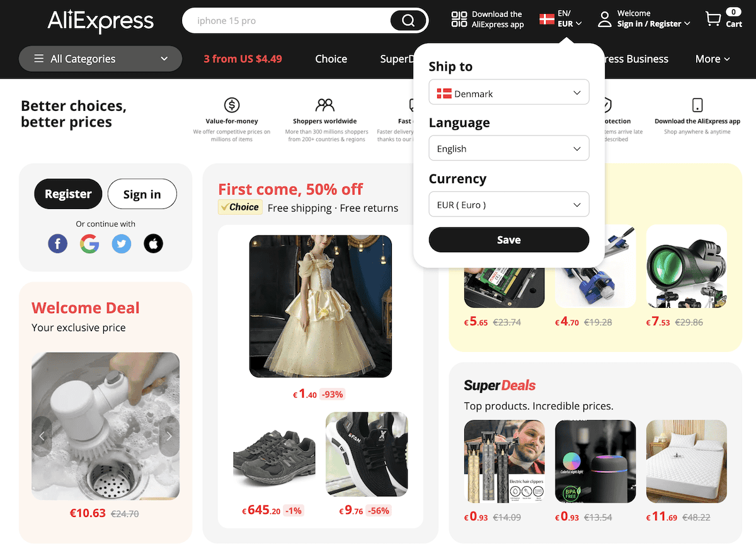Screen dimensions: 756x556
Task: Click the iphone 15 pro search field
Action: [x=283, y=20]
